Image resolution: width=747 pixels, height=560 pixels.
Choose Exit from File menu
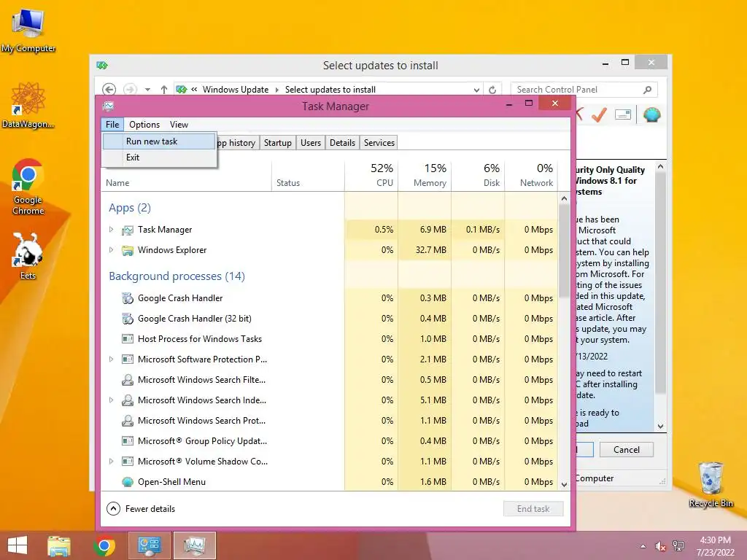159,157
